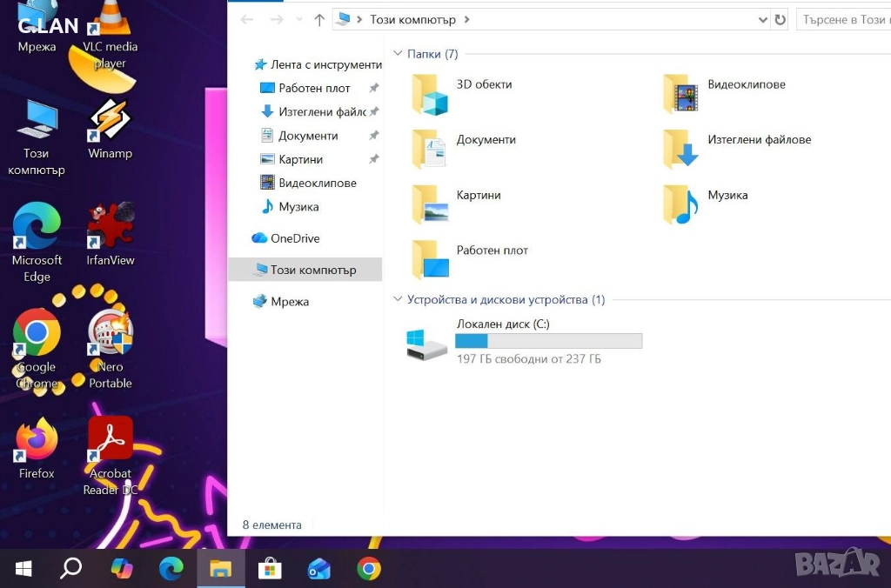This screenshot has width=891, height=588.
Task: Open Windows Start menu
Action: (23, 569)
